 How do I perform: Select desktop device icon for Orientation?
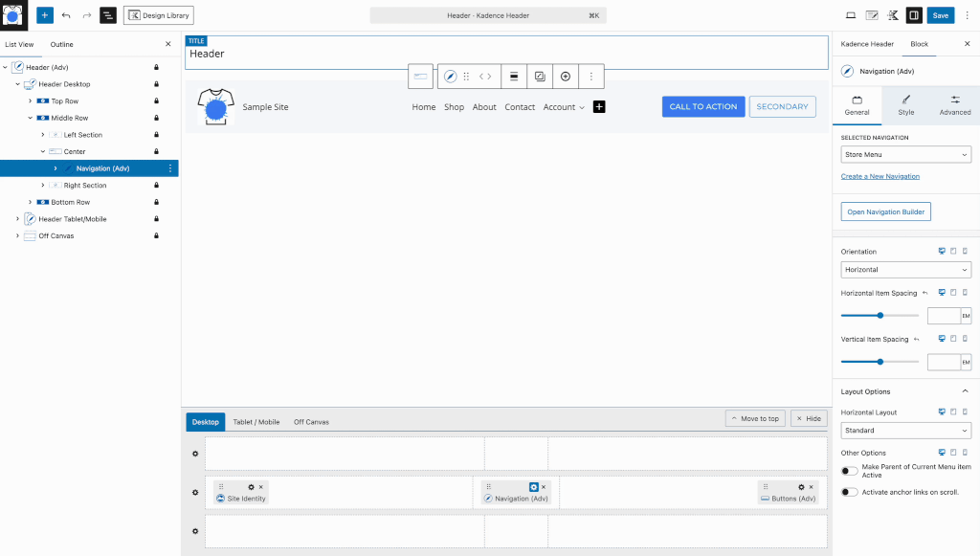(x=942, y=251)
